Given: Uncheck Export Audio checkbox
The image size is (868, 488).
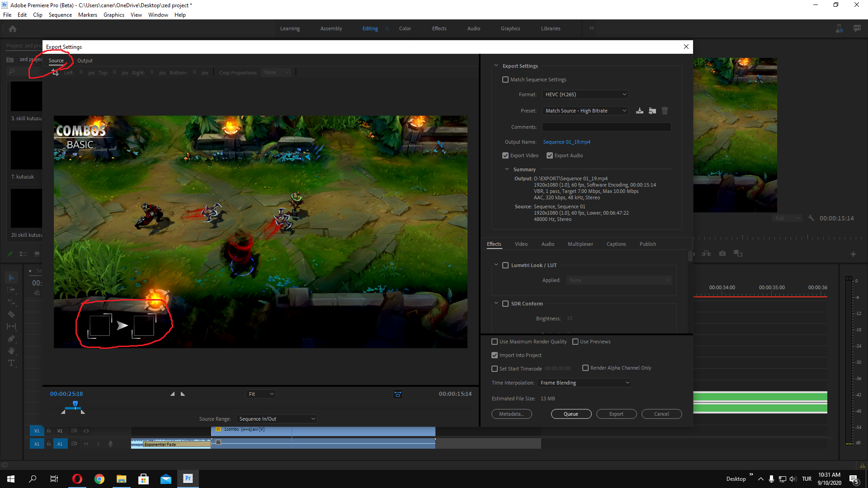Looking at the screenshot, I should pyautogui.click(x=550, y=155).
